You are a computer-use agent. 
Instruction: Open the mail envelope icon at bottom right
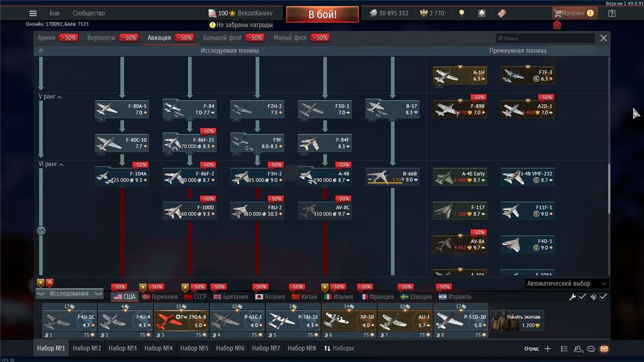[x=603, y=349]
